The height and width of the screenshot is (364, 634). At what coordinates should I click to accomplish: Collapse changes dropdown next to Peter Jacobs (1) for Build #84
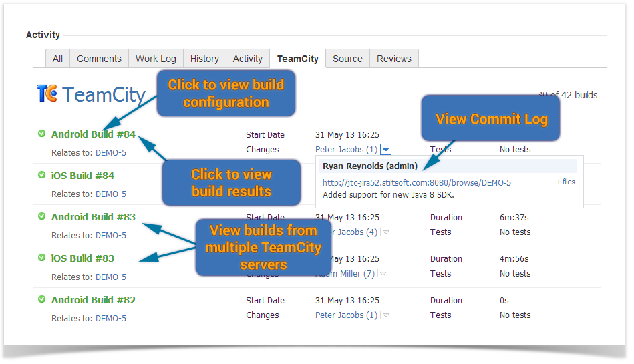[x=385, y=149]
